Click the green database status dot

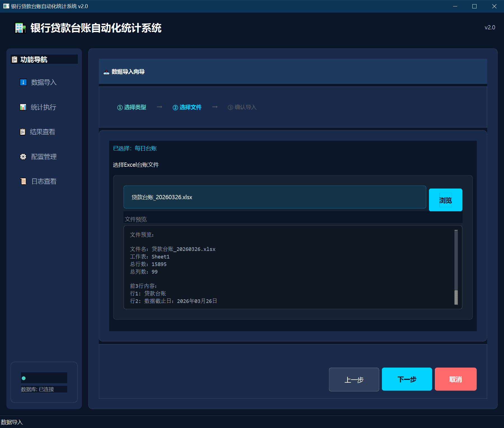[x=24, y=378]
